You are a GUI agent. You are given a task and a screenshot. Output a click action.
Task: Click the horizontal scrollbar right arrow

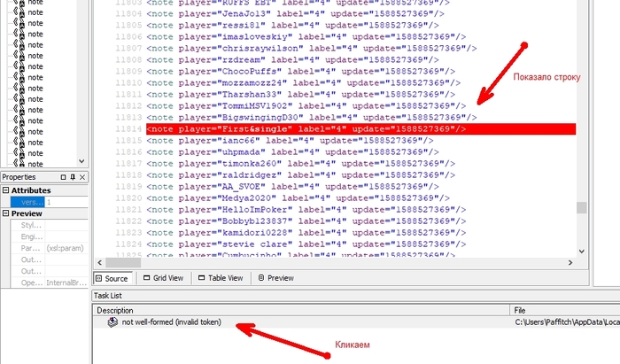[570, 262]
